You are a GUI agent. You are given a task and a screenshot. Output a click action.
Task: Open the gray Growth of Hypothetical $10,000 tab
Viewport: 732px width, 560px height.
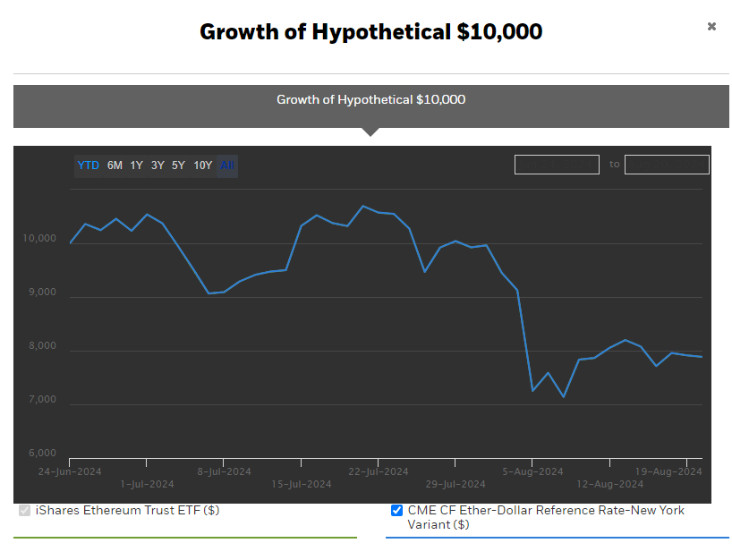point(370,100)
